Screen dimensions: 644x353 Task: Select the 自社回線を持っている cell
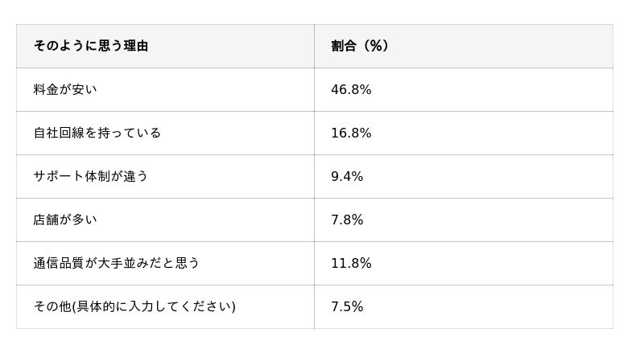click(x=97, y=133)
